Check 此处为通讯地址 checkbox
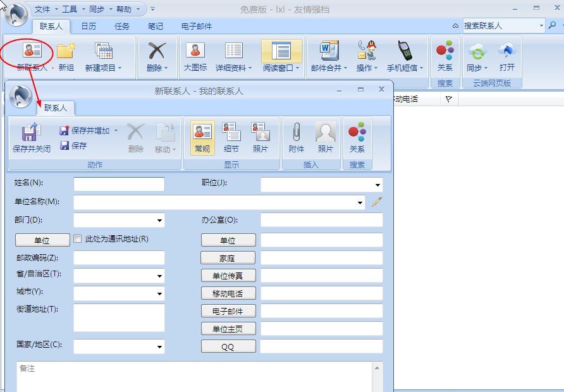This screenshot has height=392, width=564. pyautogui.click(x=77, y=239)
